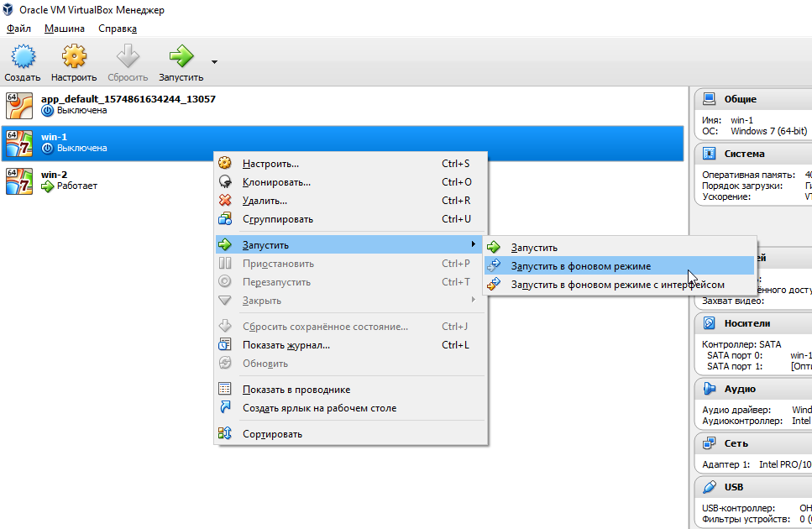Open the Справка menu
The width and height of the screenshot is (812, 529).
click(118, 29)
